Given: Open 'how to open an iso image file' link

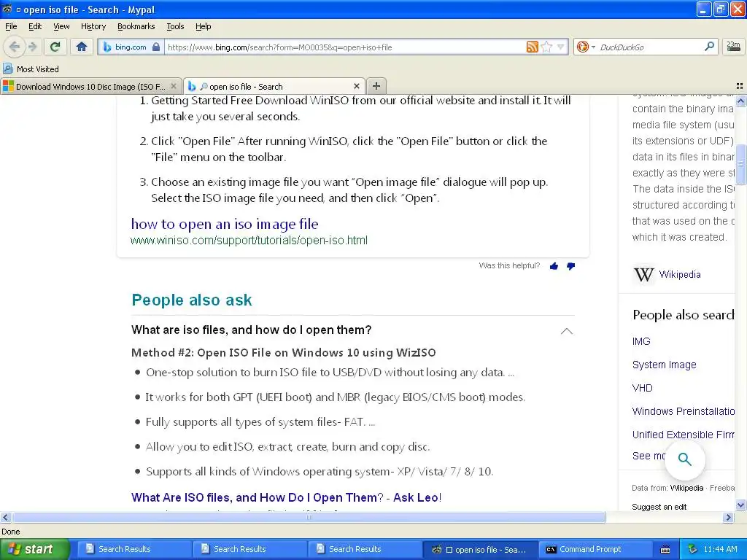Looking at the screenshot, I should [x=225, y=224].
